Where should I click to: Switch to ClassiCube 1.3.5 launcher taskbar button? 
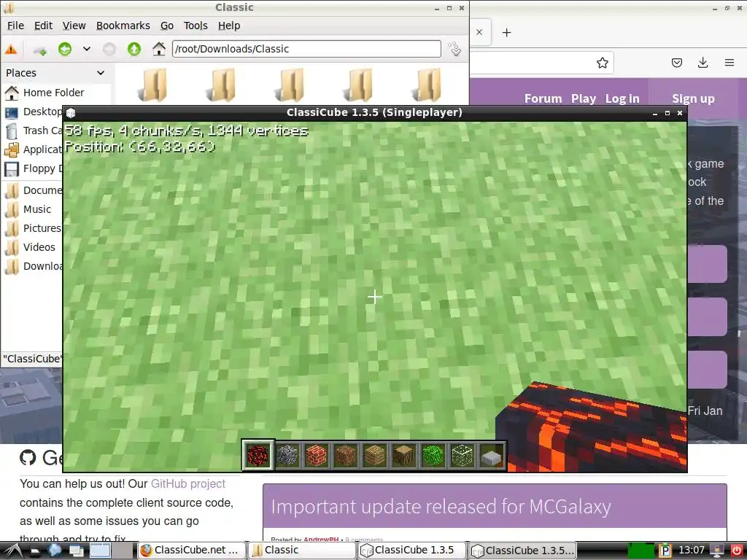pyautogui.click(x=412, y=550)
